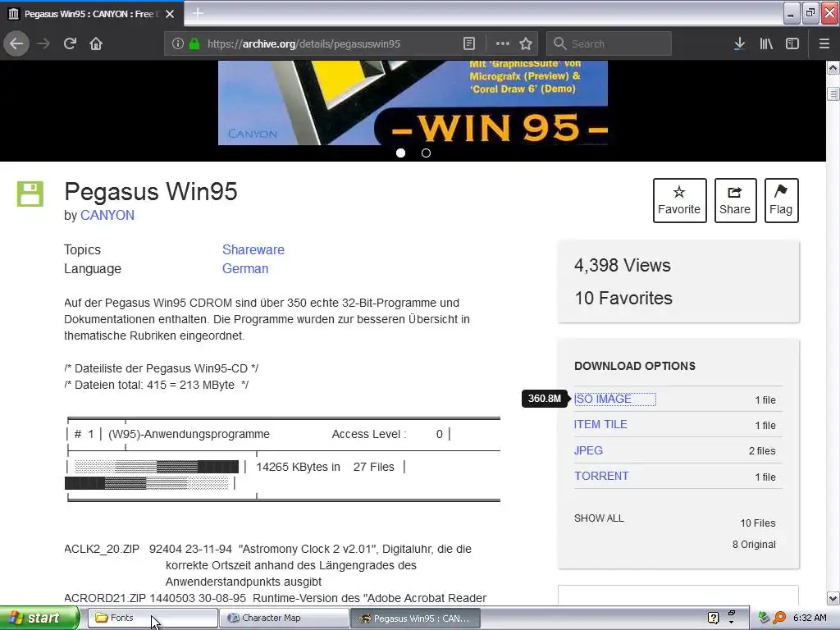Screen dimensions: 840x630
Task: Switch to Fonts window in taskbar
Action: click(x=152, y=618)
